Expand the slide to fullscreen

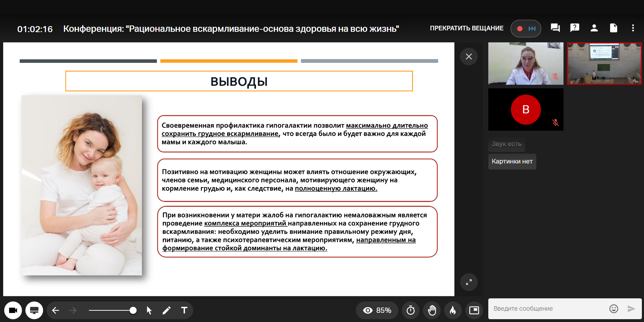(469, 282)
